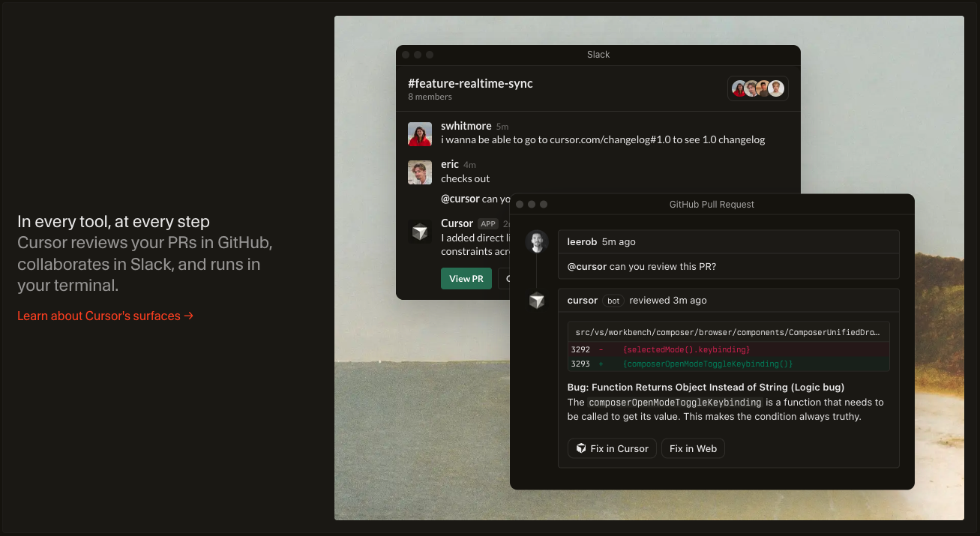Screen dimensions: 980x536
Task: Click the GitHub Pull Request window title
Action: pos(711,204)
